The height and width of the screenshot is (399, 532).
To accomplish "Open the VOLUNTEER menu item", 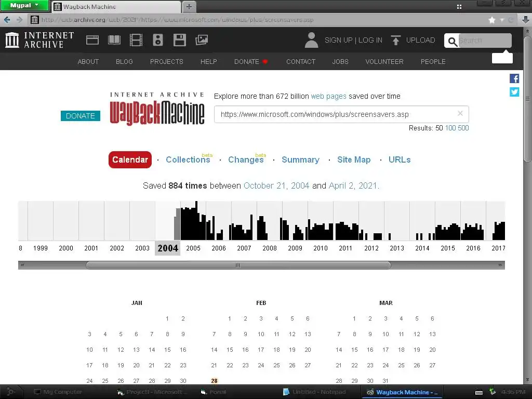I will 384,61.
